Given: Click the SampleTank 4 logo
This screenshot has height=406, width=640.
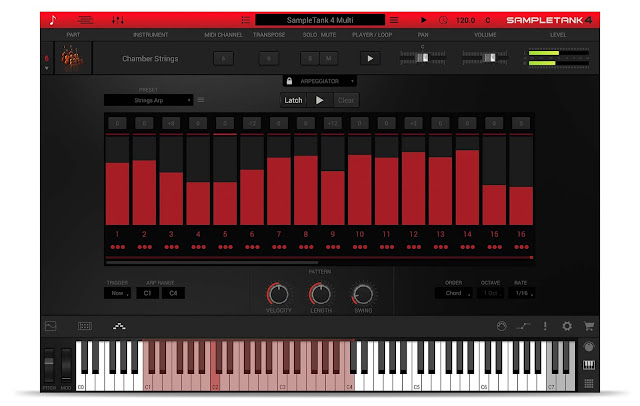Looking at the screenshot, I should point(549,20).
